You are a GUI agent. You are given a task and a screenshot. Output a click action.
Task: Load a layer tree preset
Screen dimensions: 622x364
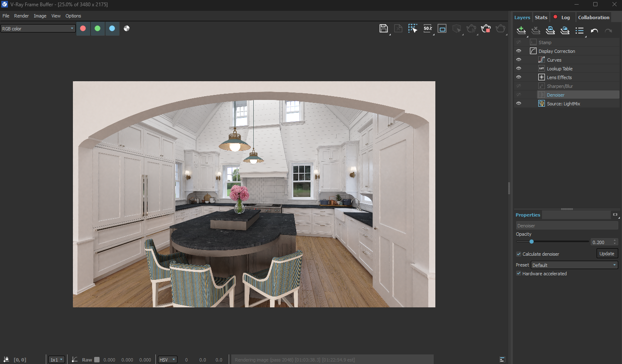pos(565,30)
